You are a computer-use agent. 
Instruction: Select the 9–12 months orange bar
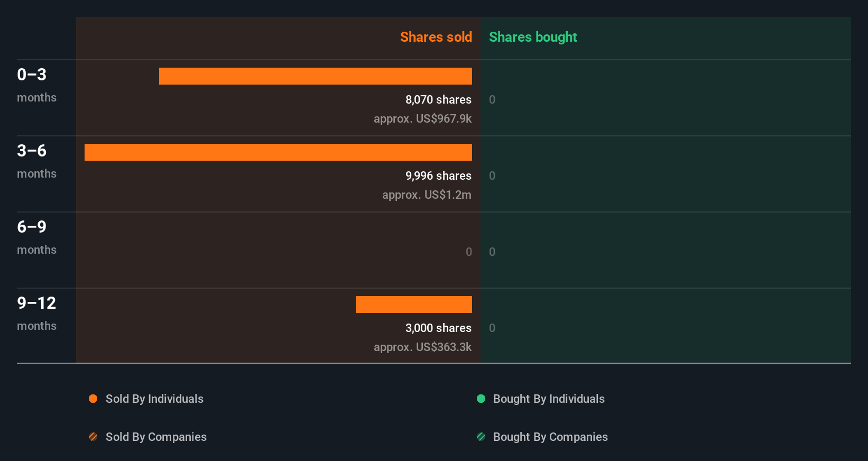coord(413,305)
